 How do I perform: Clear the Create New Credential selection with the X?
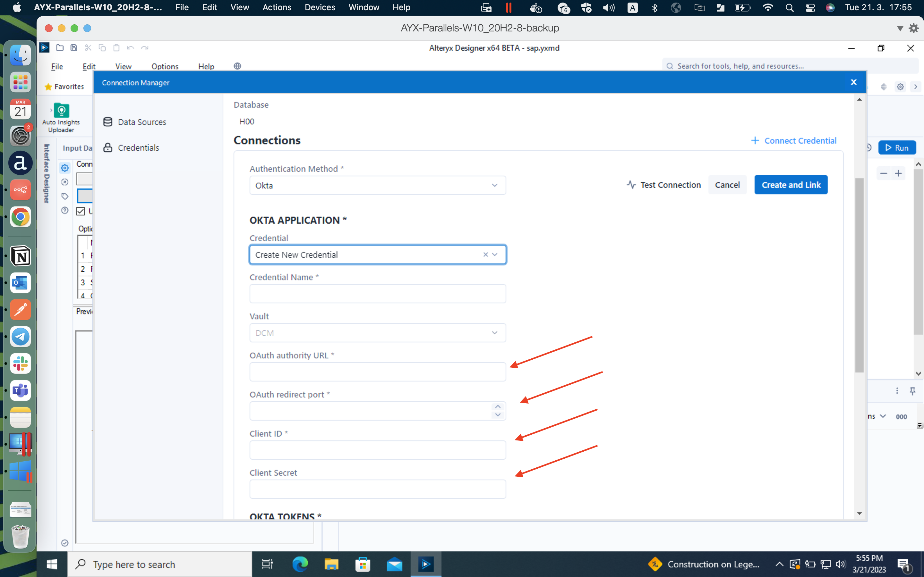[486, 255]
